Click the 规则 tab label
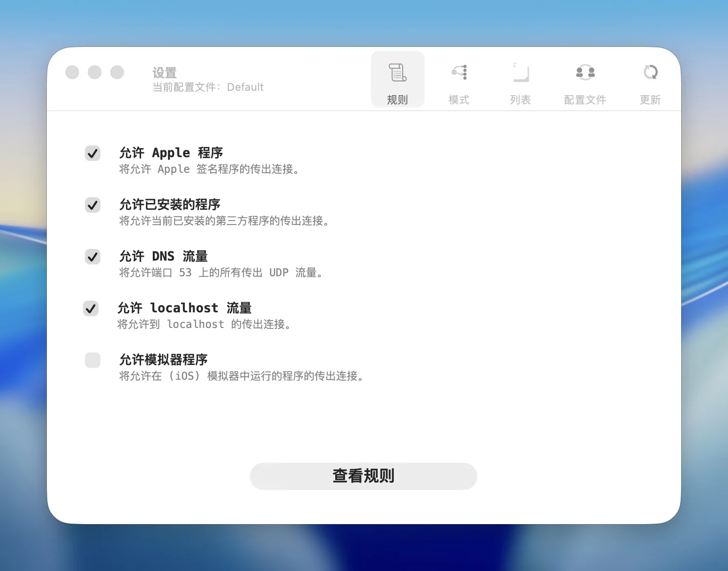 [398, 100]
